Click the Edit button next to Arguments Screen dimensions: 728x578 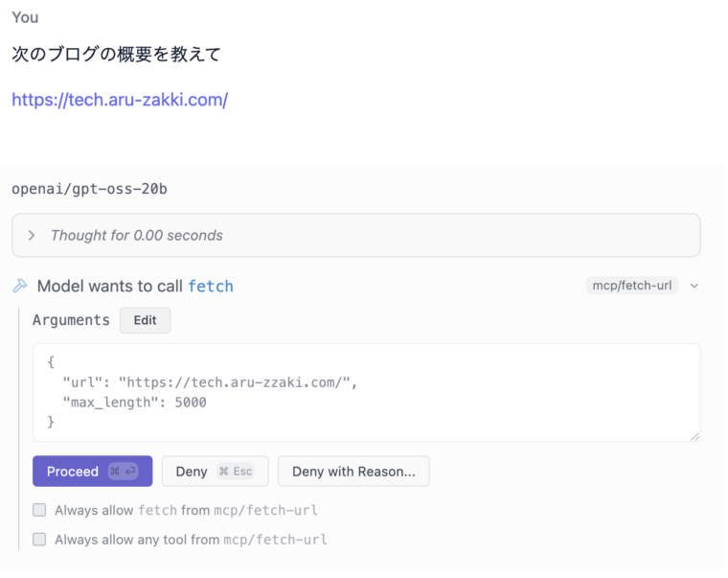pyautogui.click(x=145, y=320)
